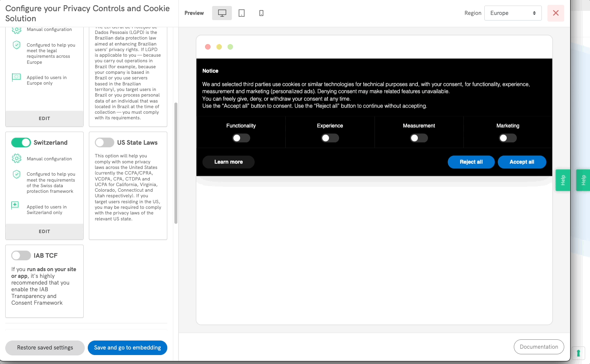590x364 pixels.
Task: Click the left panel vertical scrollbar
Action: [x=176, y=163]
